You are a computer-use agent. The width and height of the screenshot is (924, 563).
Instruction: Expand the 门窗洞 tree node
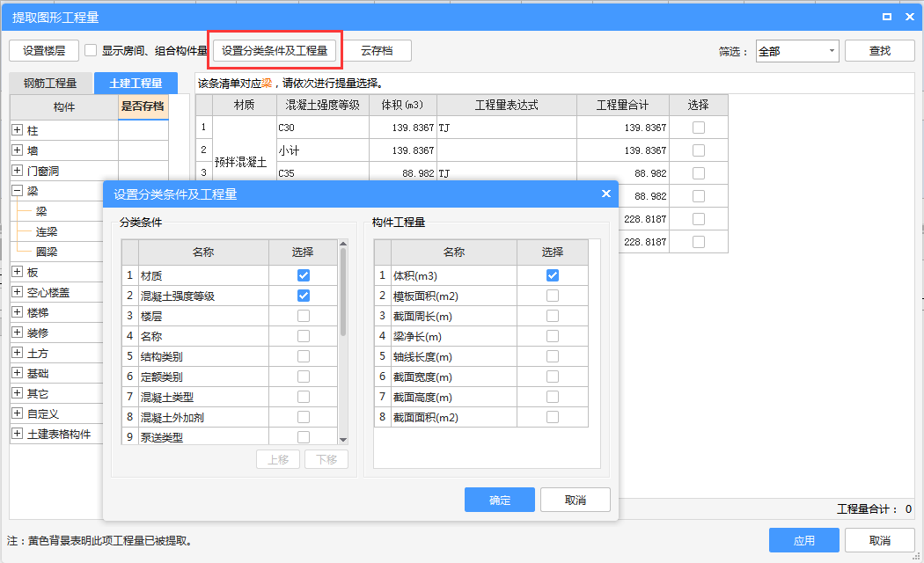17,171
